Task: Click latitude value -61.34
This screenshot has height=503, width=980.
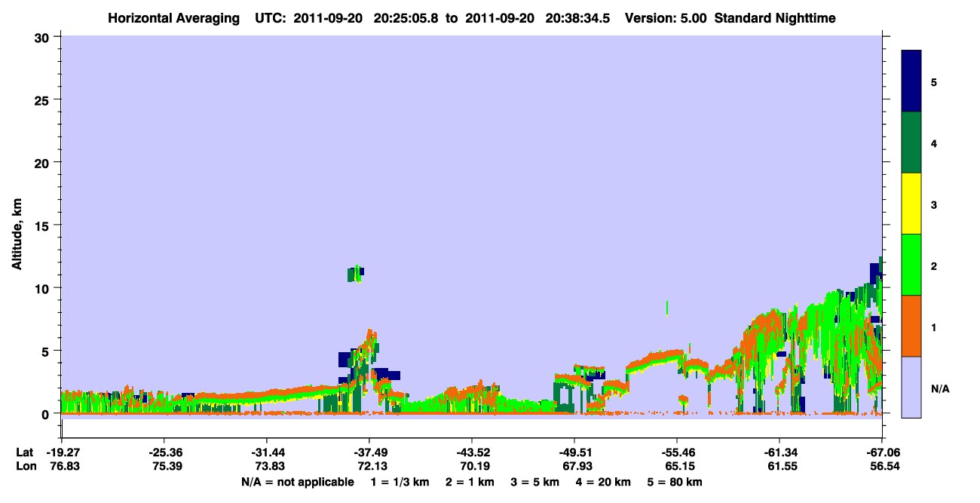Action: pos(779,452)
